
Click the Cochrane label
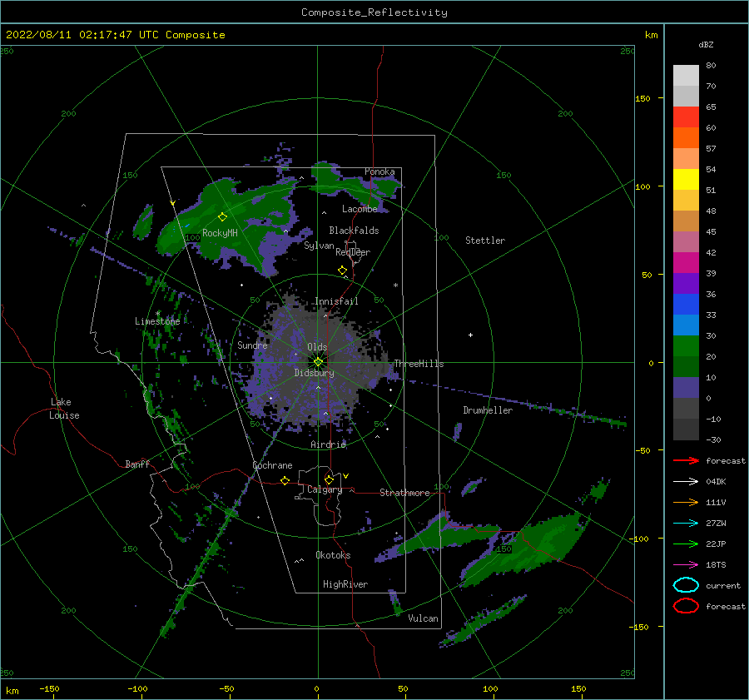click(x=272, y=465)
